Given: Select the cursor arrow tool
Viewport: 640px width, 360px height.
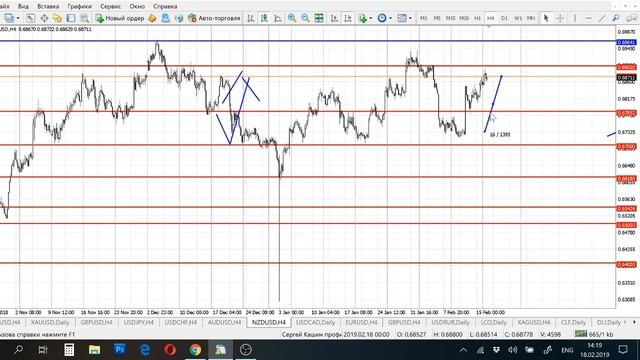Looking at the screenshot, I should pyautogui.click(x=546, y=18).
